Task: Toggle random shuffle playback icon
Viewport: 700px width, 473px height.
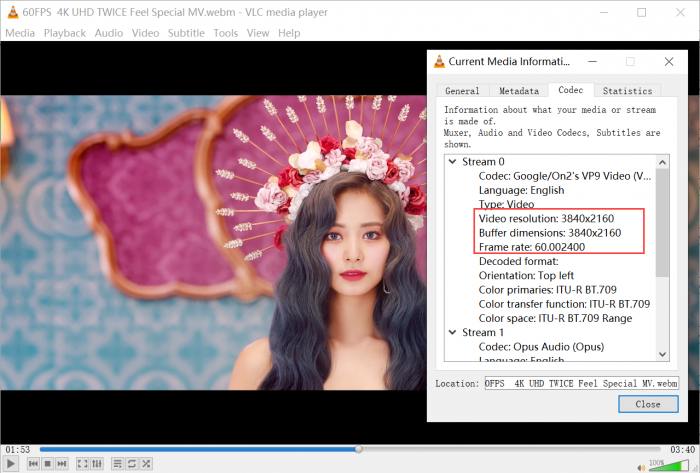Action: 146,464
